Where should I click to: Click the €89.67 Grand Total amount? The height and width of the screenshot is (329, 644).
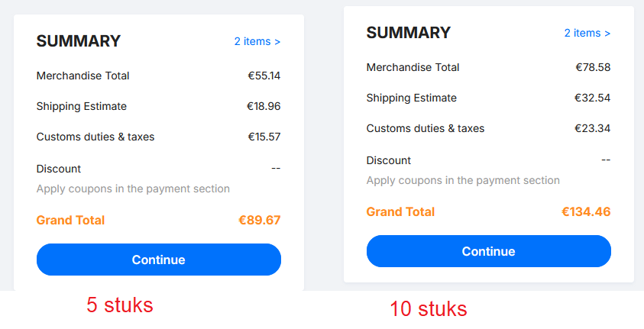click(x=260, y=221)
